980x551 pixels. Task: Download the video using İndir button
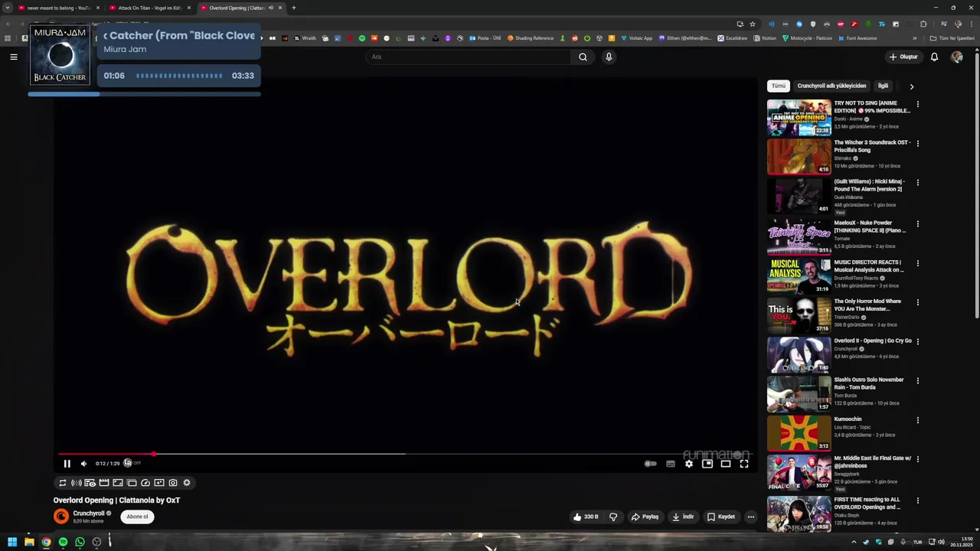point(683,517)
